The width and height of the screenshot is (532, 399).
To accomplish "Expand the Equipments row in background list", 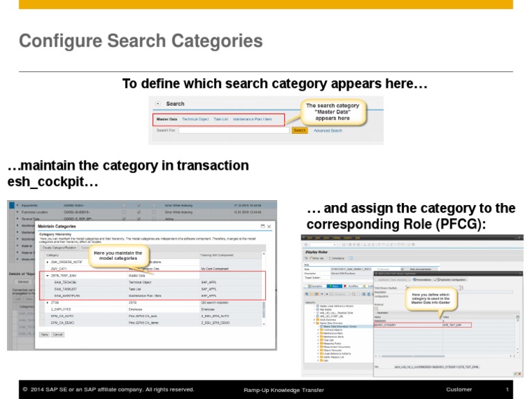I will coord(17,205).
